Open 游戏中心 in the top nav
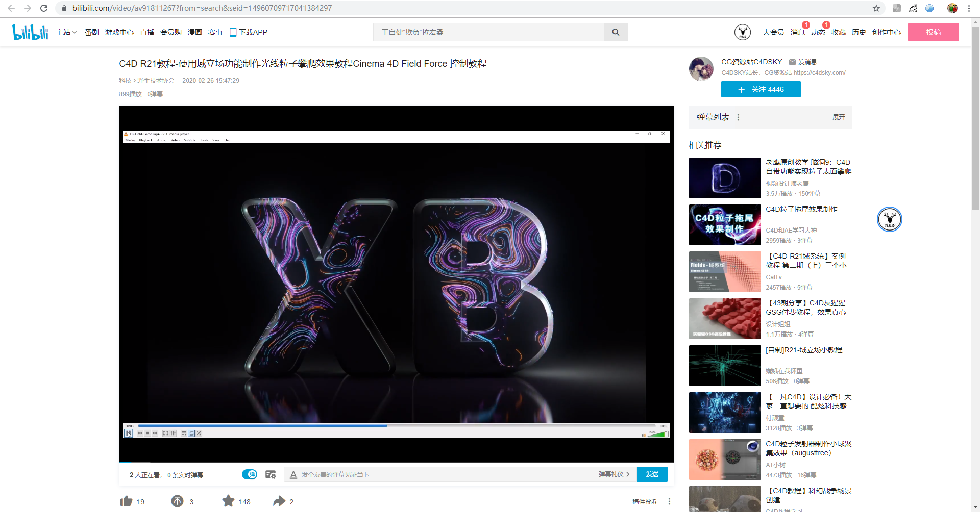 tap(119, 32)
